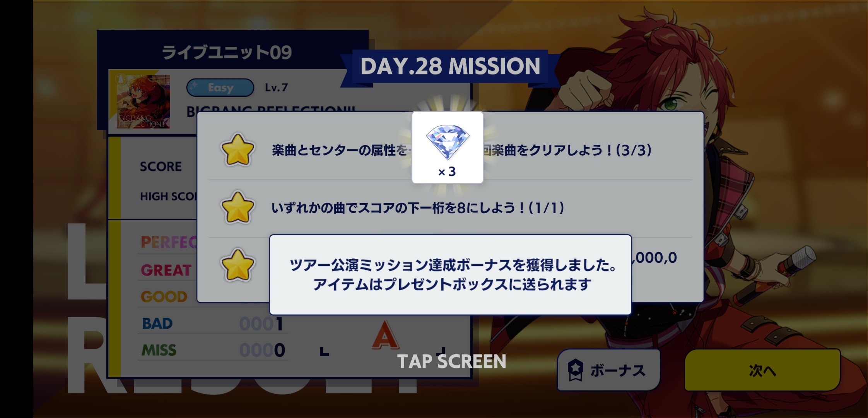Image resolution: width=868 pixels, height=418 pixels.
Task: Tap the ×3 quantity label
Action: pyautogui.click(x=447, y=172)
